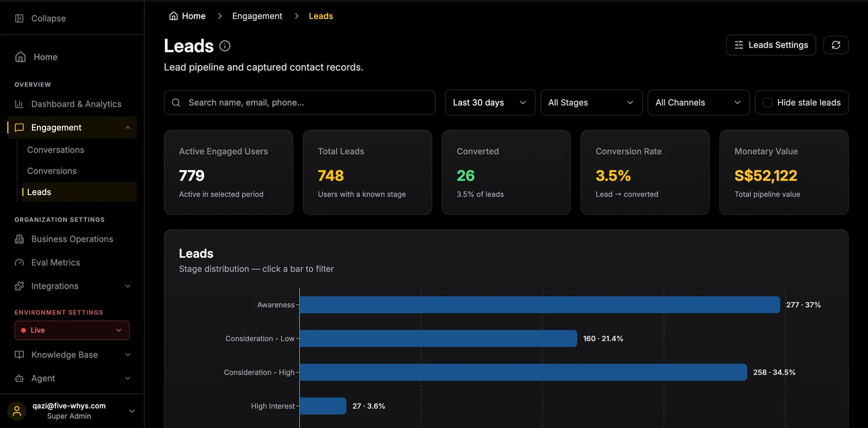Click the refresh icon button

pos(836,45)
